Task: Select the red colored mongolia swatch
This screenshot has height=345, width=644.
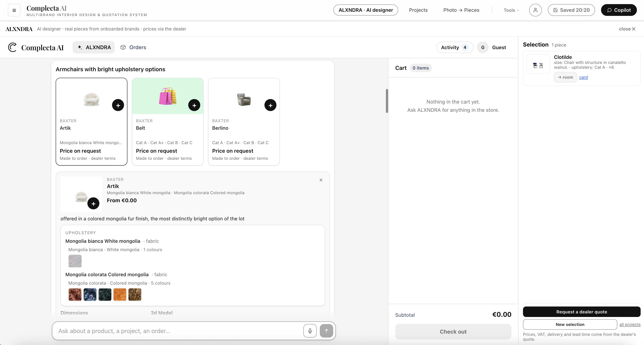Action: tap(75, 295)
